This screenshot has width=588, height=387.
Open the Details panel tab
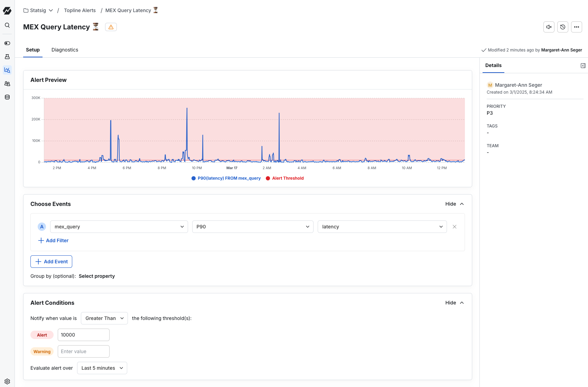click(493, 65)
